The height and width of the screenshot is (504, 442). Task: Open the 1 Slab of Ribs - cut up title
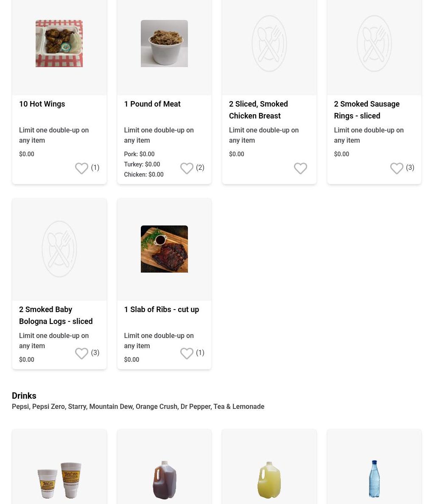pyautogui.click(x=162, y=310)
